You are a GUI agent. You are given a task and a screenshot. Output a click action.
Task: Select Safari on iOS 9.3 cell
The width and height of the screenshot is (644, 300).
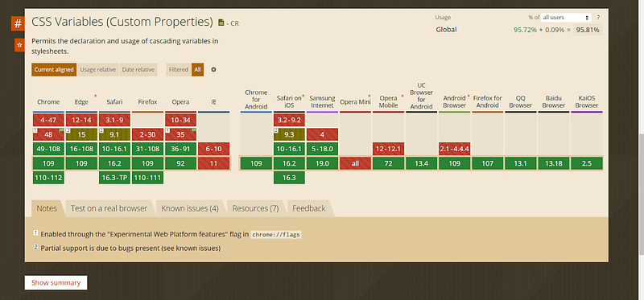click(289, 134)
